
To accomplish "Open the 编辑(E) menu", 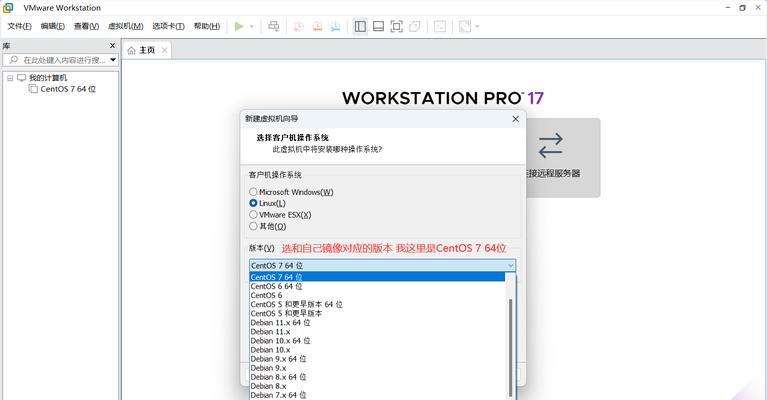I will [52, 26].
